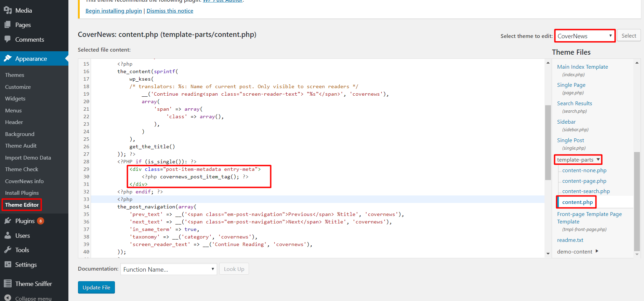Open Install Plugins submenu item
This screenshot has height=301, width=644.
[x=22, y=193]
